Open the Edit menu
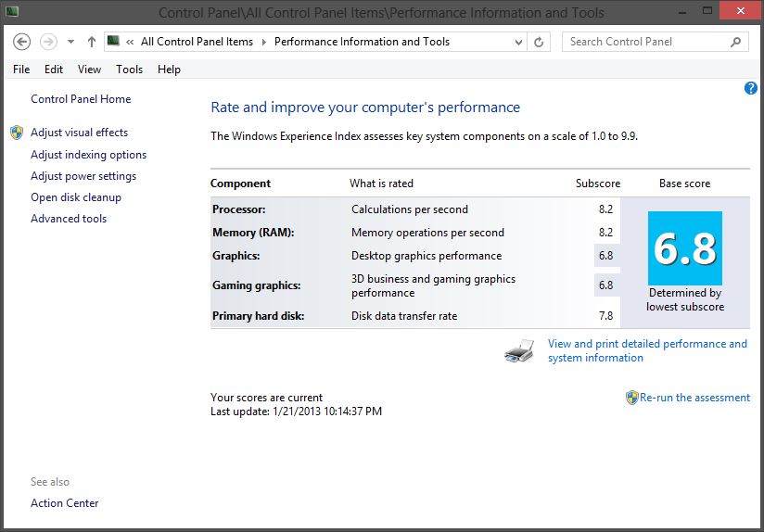Viewport: 764px width, 532px height. [54, 70]
